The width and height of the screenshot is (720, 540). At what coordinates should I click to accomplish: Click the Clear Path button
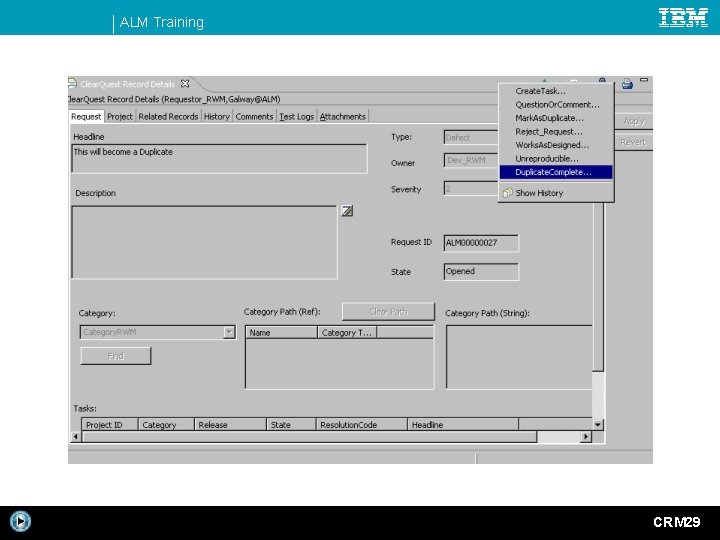[388, 312]
